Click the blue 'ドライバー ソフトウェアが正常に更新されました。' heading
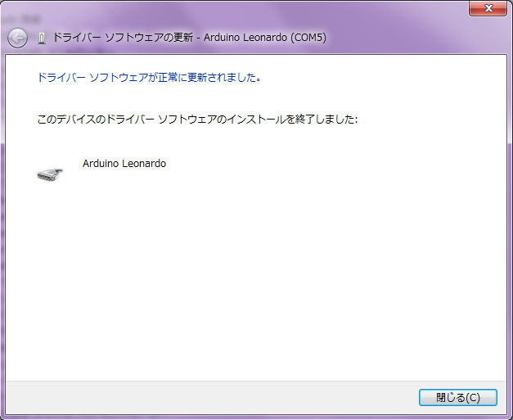The height and width of the screenshot is (420, 513). (x=149, y=78)
